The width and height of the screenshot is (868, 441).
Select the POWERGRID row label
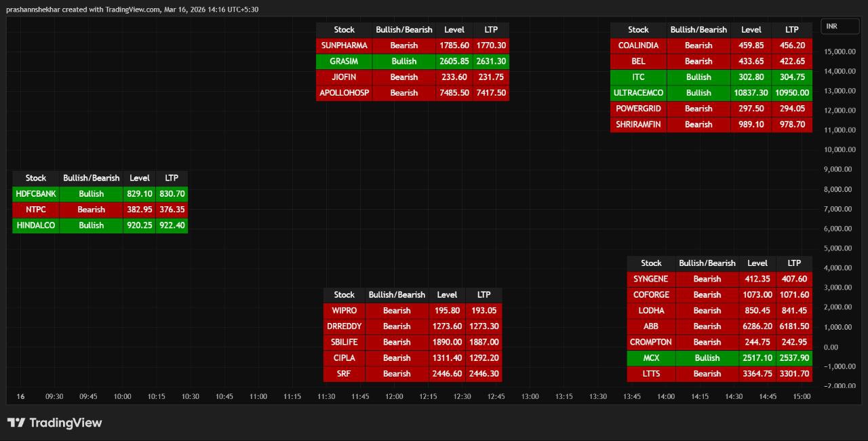638,108
